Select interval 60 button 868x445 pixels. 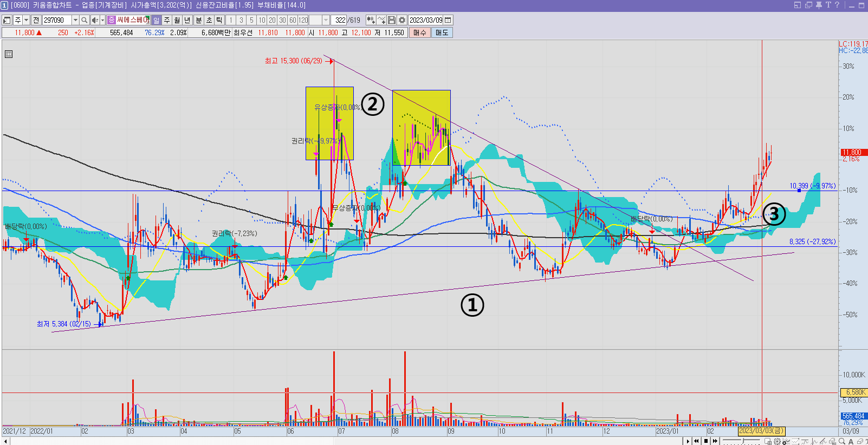click(293, 20)
